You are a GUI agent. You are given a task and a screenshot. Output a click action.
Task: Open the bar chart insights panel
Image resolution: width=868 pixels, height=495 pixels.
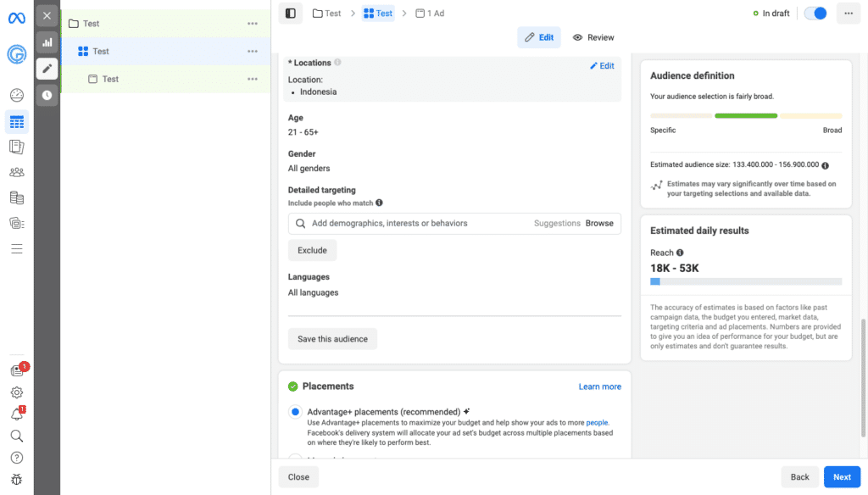[x=47, y=42]
